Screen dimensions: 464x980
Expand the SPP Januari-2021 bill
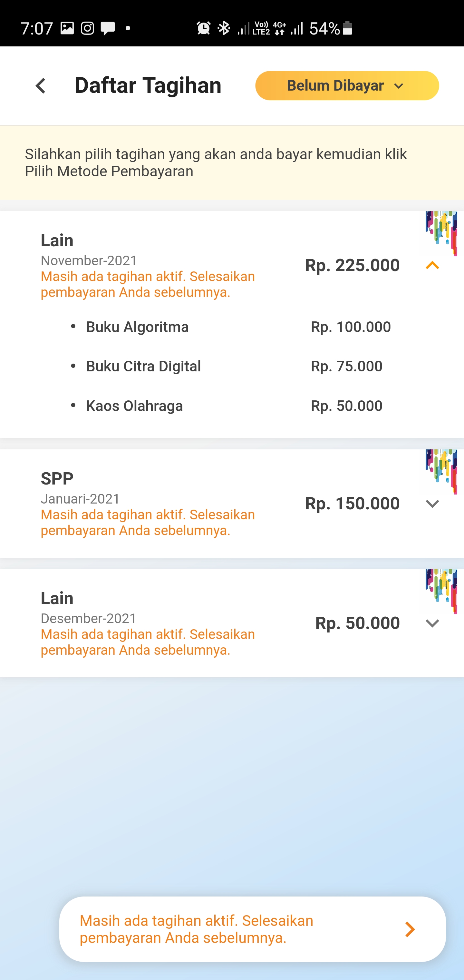[432, 503]
